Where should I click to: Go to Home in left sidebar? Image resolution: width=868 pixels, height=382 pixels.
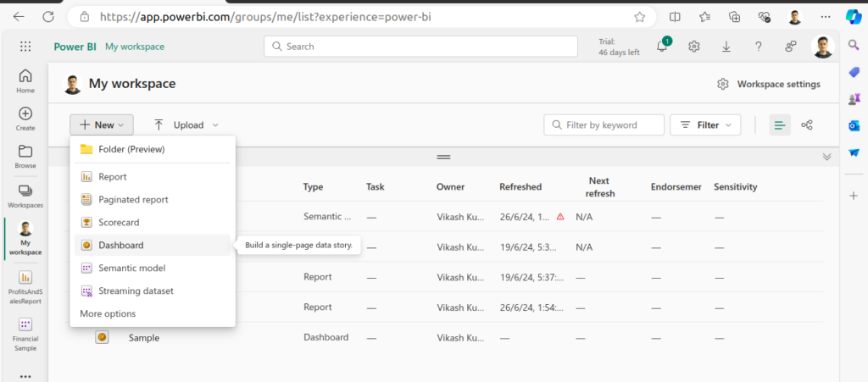[x=25, y=80]
